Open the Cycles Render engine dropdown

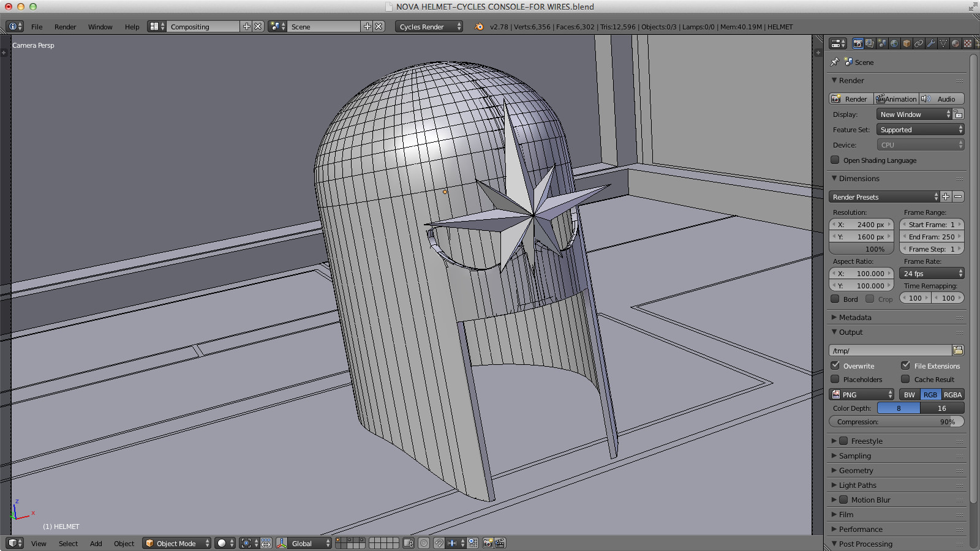pyautogui.click(x=429, y=26)
